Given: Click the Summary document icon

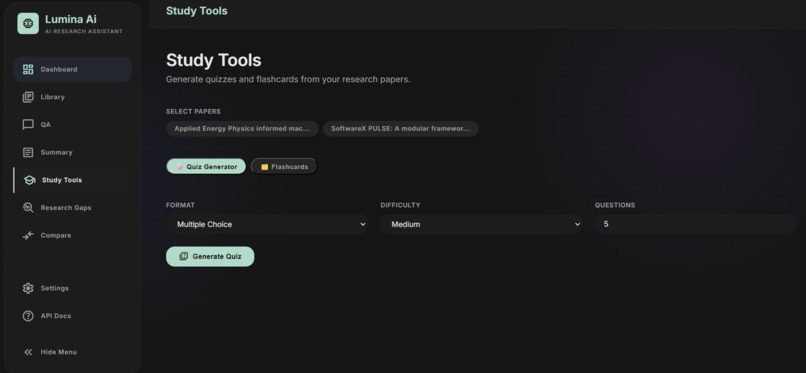Looking at the screenshot, I should pyautogui.click(x=28, y=153).
